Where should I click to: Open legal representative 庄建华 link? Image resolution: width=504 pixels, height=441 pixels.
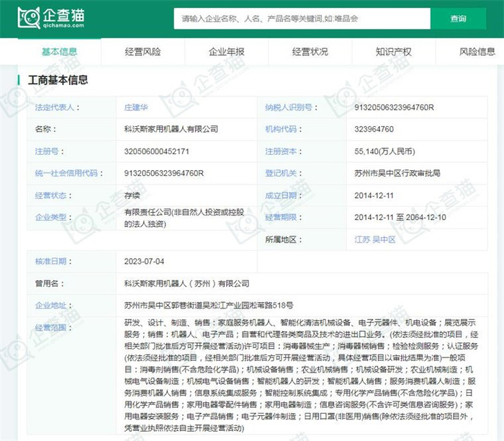coord(136,107)
